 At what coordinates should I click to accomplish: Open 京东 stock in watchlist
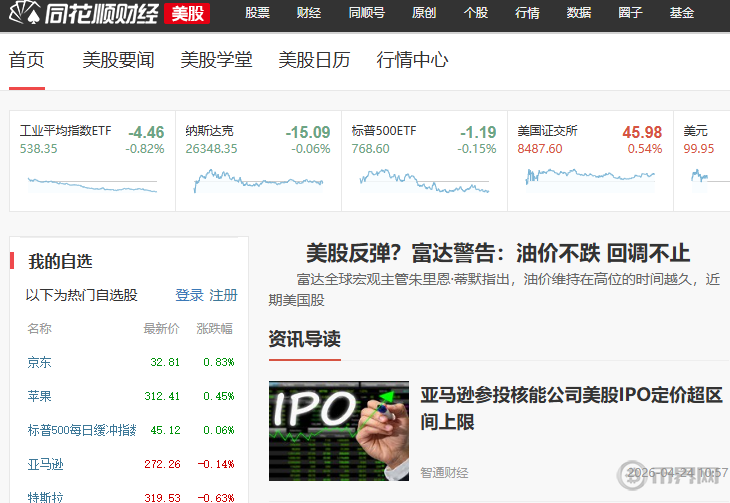coord(39,362)
